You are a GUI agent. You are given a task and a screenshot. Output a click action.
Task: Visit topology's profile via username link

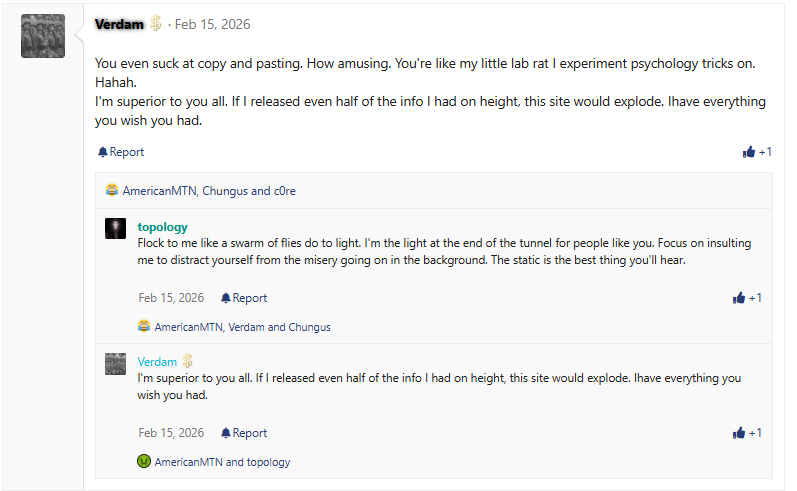point(162,227)
